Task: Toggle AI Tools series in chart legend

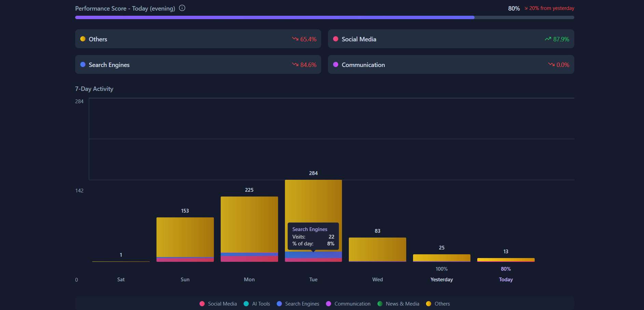Action: tap(257, 304)
